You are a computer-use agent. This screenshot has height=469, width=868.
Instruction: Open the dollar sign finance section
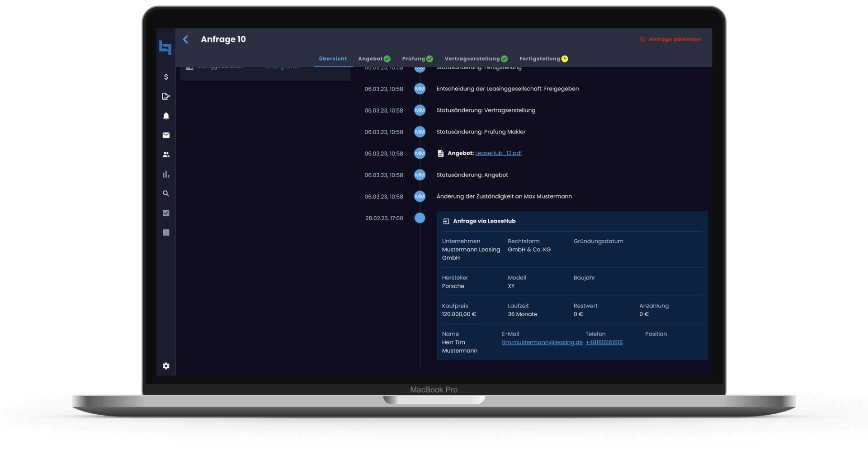tap(166, 77)
